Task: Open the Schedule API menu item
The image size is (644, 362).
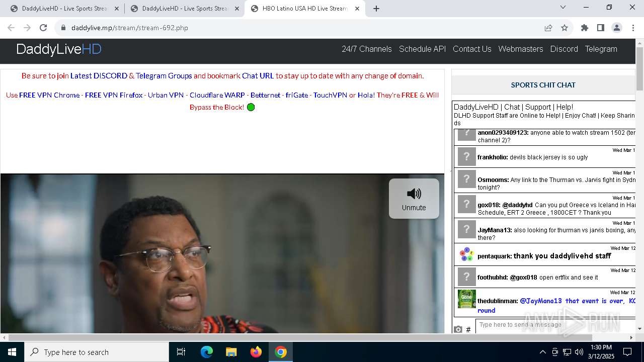Action: [x=422, y=49]
